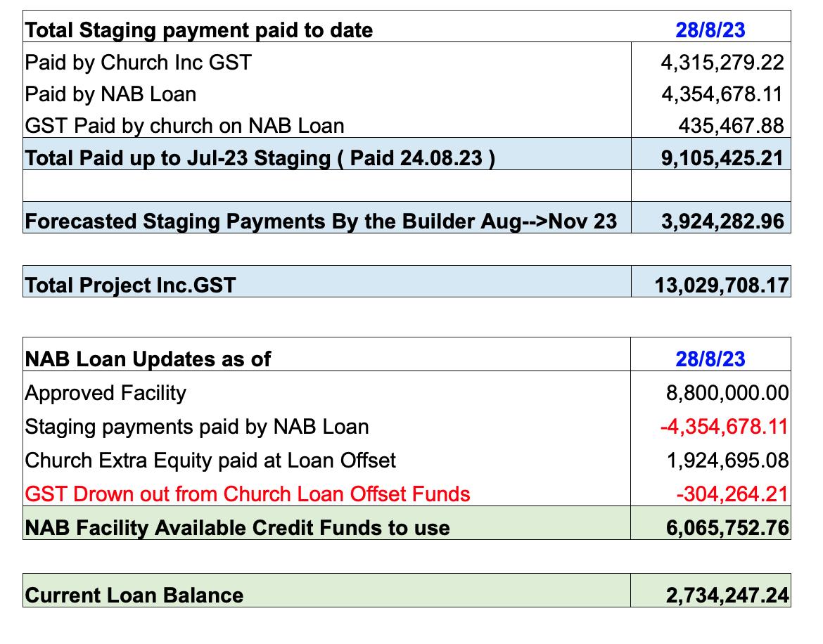Select the 'Total Staging payment paid to date' header cell
The width and height of the screenshot is (823, 644).
199,30
